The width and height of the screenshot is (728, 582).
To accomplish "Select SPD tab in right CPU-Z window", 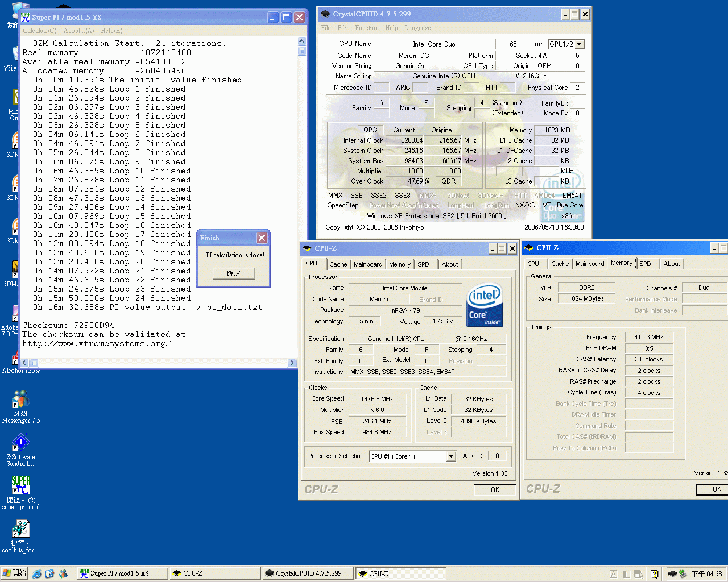I will (x=645, y=264).
